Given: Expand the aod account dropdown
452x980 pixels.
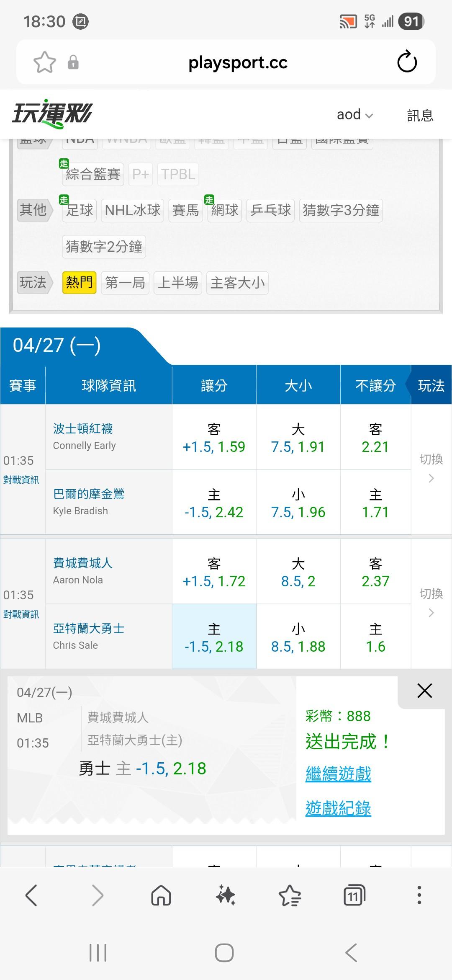Looking at the screenshot, I should click(x=354, y=115).
